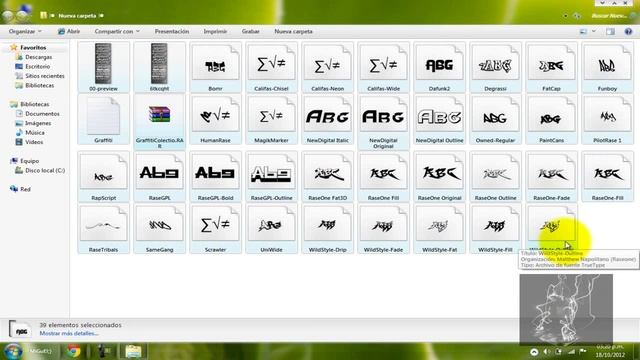Click the Equipo computer item
Image resolution: width=640 pixels, height=360 pixels.
coord(29,161)
